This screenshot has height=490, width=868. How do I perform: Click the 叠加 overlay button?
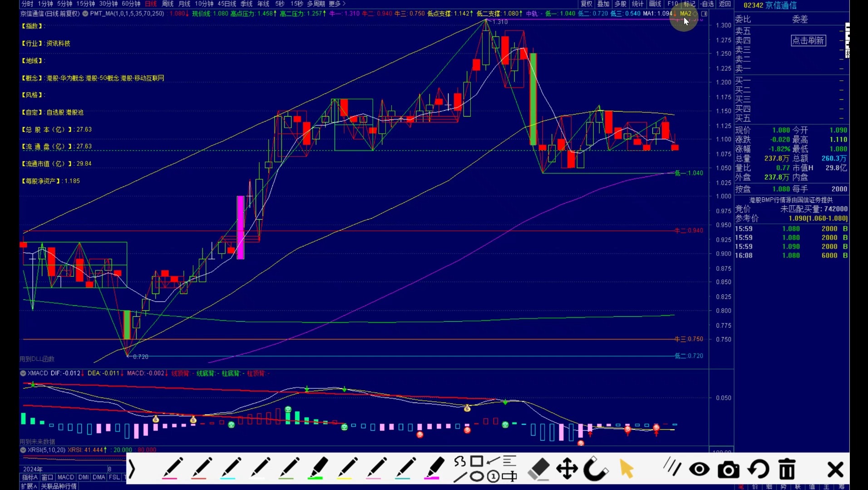[x=603, y=4]
